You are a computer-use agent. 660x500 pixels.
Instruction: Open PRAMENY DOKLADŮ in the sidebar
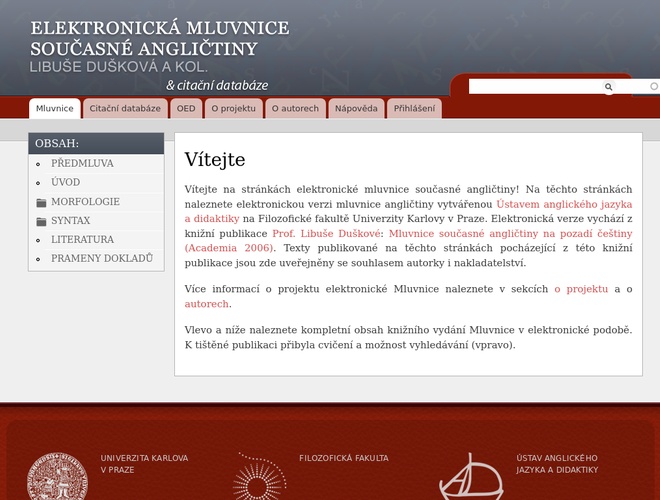click(x=101, y=258)
